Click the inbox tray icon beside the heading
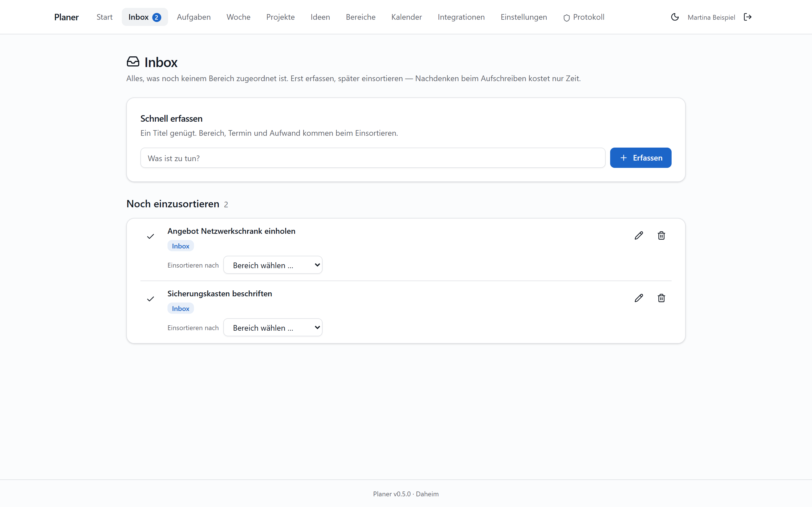This screenshot has width=812, height=507. 133,62
